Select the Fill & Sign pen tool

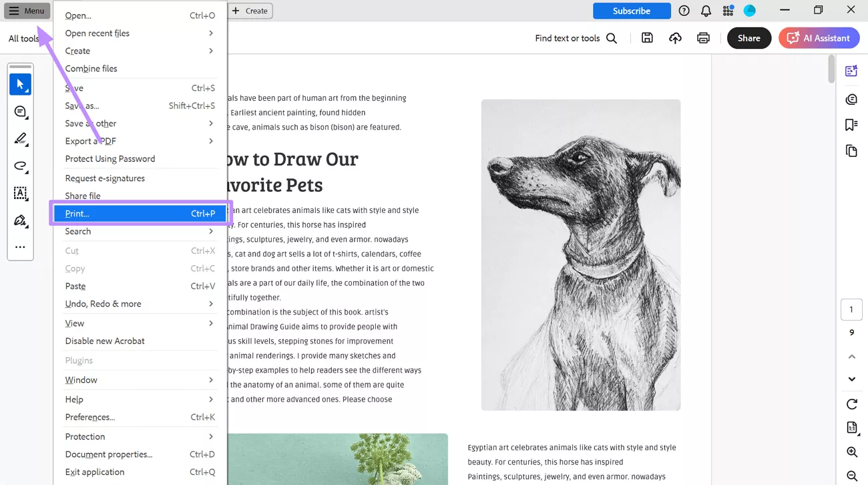click(20, 221)
